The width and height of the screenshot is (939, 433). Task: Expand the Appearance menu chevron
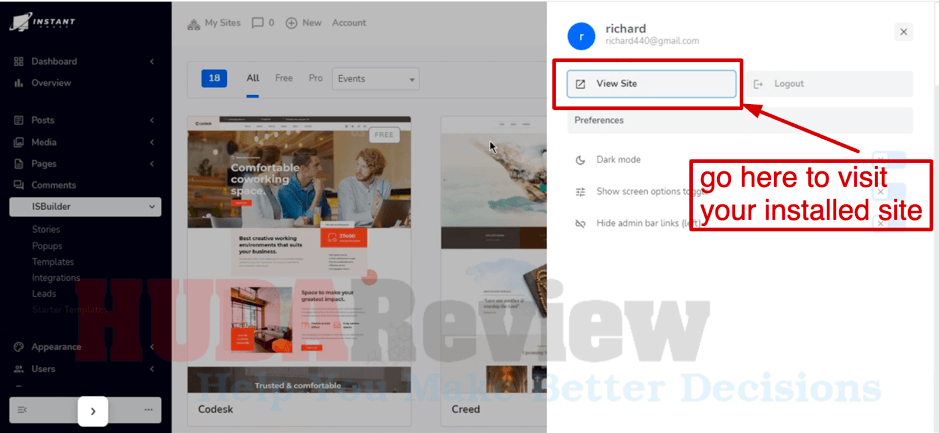tap(152, 347)
